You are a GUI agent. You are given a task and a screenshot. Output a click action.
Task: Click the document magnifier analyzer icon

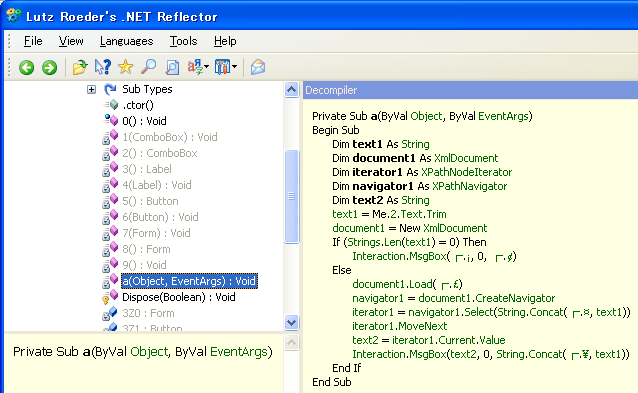(172, 67)
